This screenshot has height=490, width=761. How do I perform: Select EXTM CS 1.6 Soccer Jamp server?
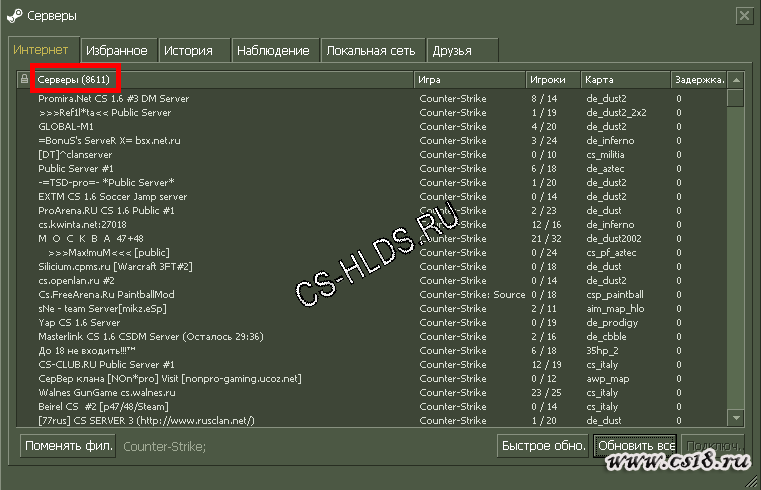[x=372, y=196]
